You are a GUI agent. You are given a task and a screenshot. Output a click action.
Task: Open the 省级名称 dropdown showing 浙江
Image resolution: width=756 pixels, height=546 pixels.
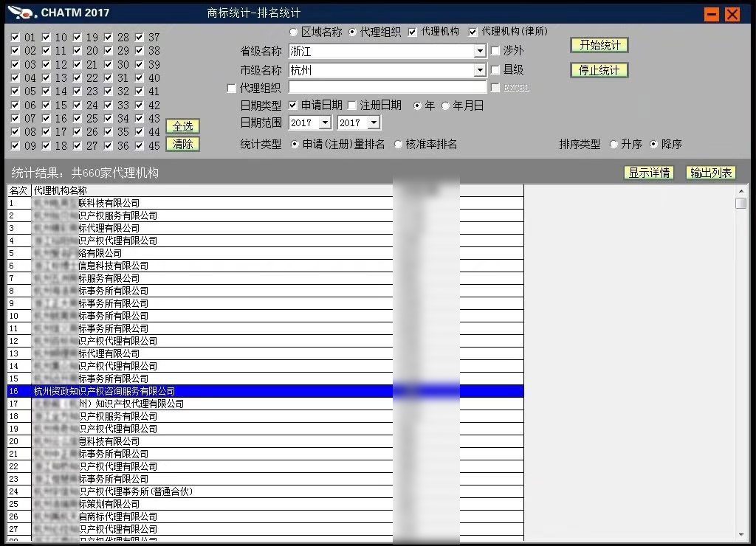click(480, 52)
